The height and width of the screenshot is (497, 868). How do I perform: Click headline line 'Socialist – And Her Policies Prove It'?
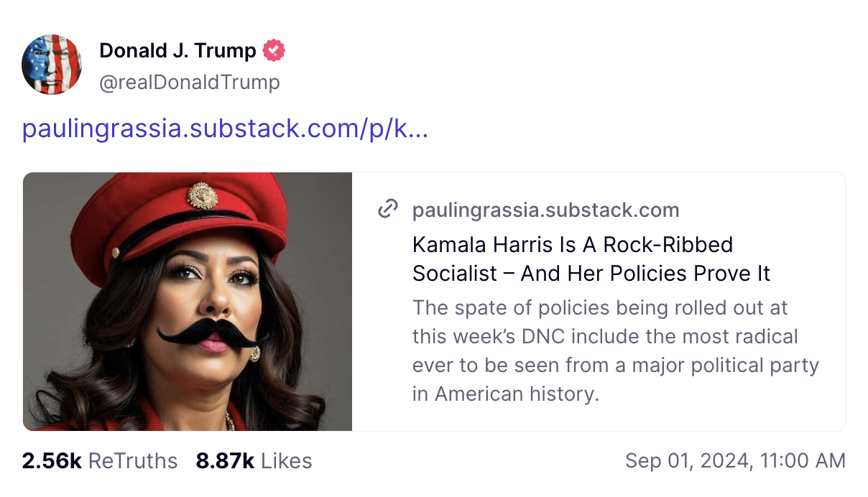click(x=591, y=274)
